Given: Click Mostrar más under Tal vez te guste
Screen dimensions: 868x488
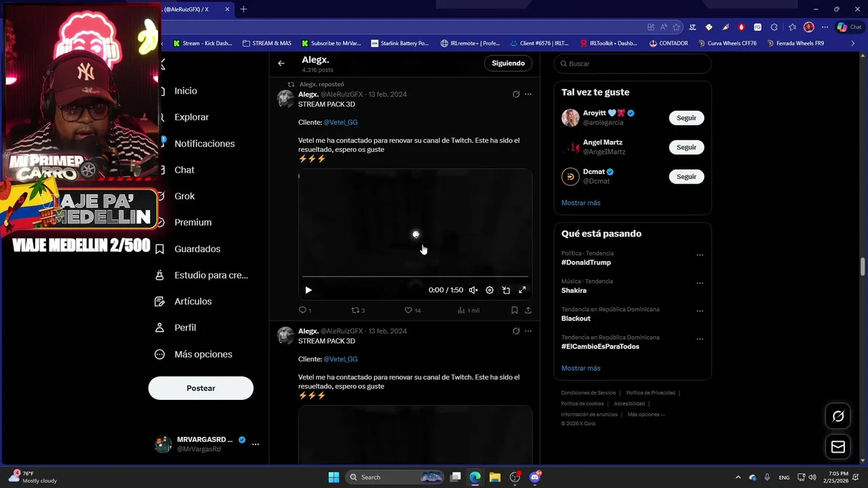Looking at the screenshot, I should pos(580,203).
